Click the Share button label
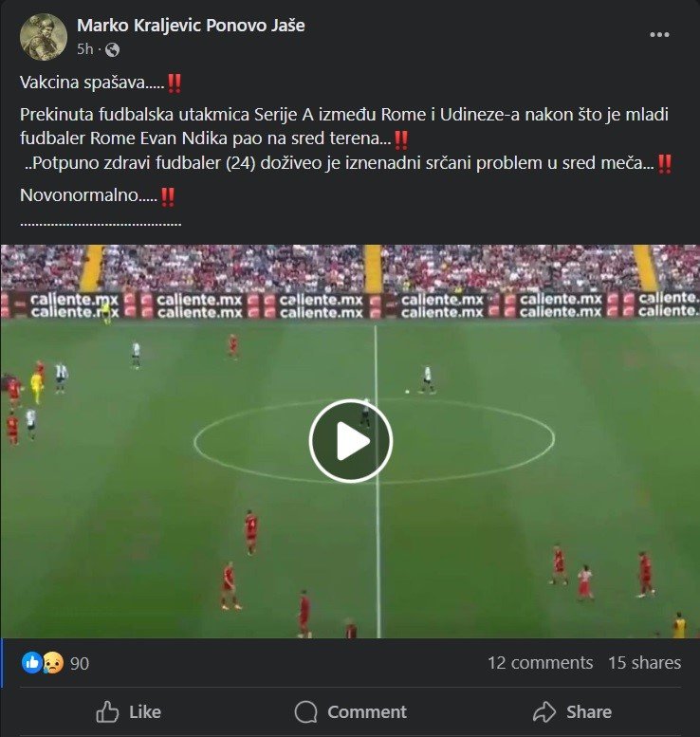This screenshot has width=700, height=737. (x=589, y=711)
